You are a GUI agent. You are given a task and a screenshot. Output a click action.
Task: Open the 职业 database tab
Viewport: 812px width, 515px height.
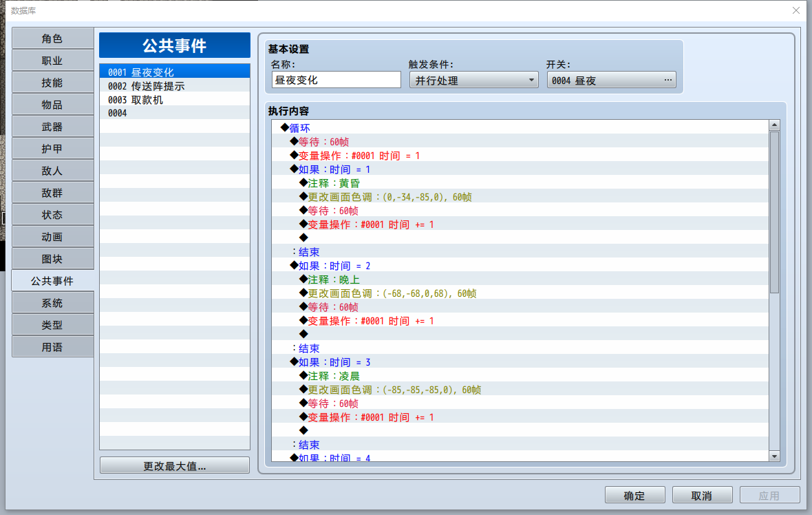click(52, 61)
